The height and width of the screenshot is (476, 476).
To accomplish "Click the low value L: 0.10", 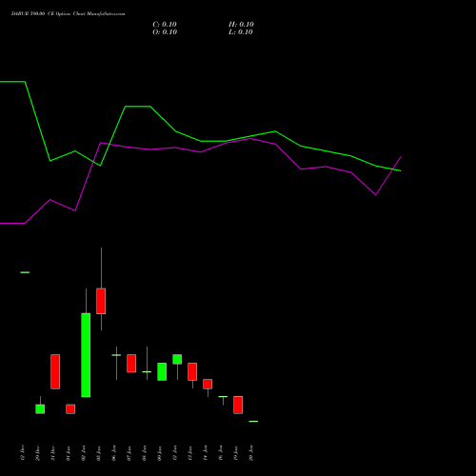I will pos(241,32).
